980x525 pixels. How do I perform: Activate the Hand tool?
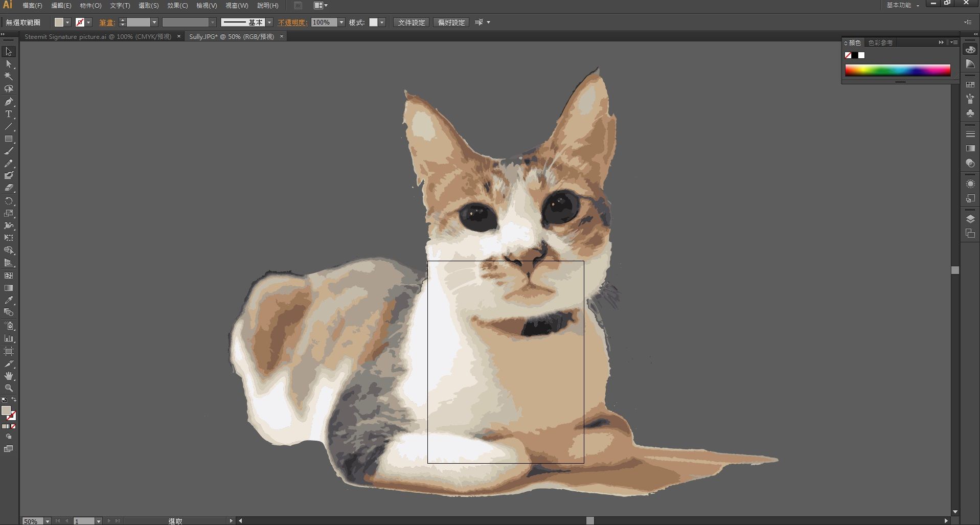(9, 376)
